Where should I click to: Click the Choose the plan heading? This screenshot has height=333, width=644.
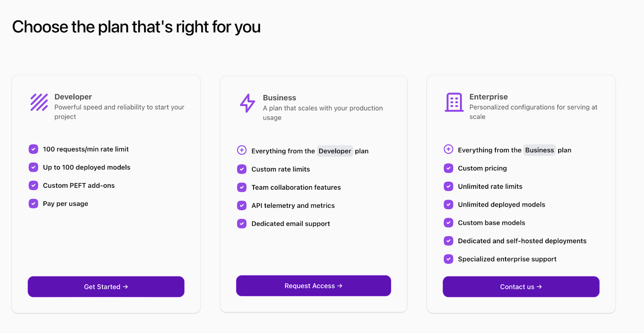pyautogui.click(x=136, y=27)
